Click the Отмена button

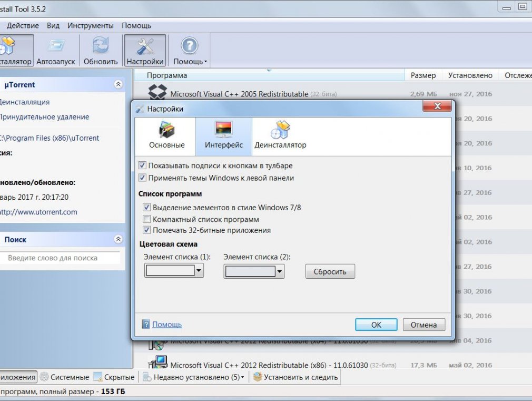[x=424, y=325]
